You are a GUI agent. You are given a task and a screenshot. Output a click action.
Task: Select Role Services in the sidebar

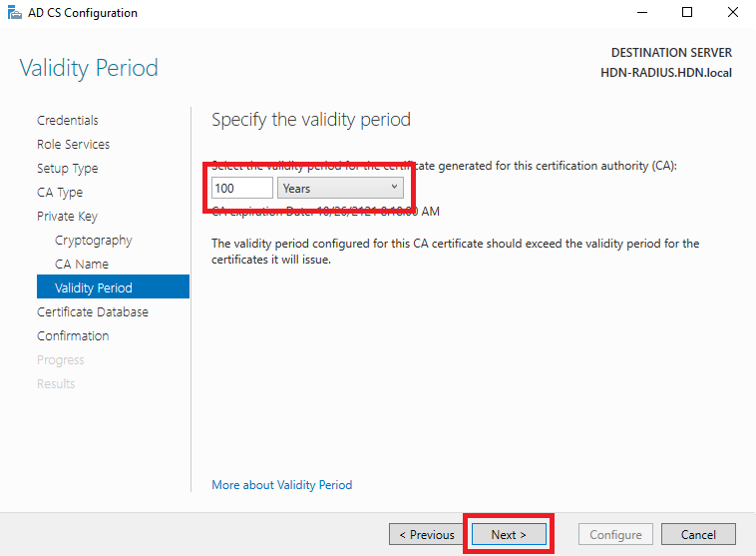[x=73, y=145]
